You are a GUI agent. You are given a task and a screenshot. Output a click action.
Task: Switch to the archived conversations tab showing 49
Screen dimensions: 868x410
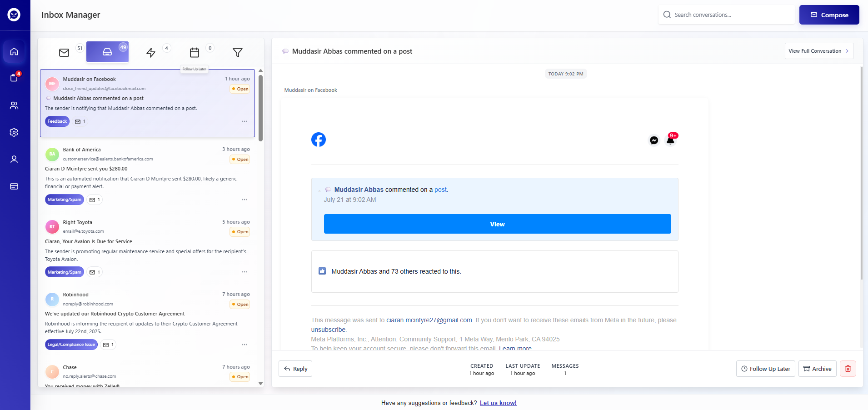[107, 52]
